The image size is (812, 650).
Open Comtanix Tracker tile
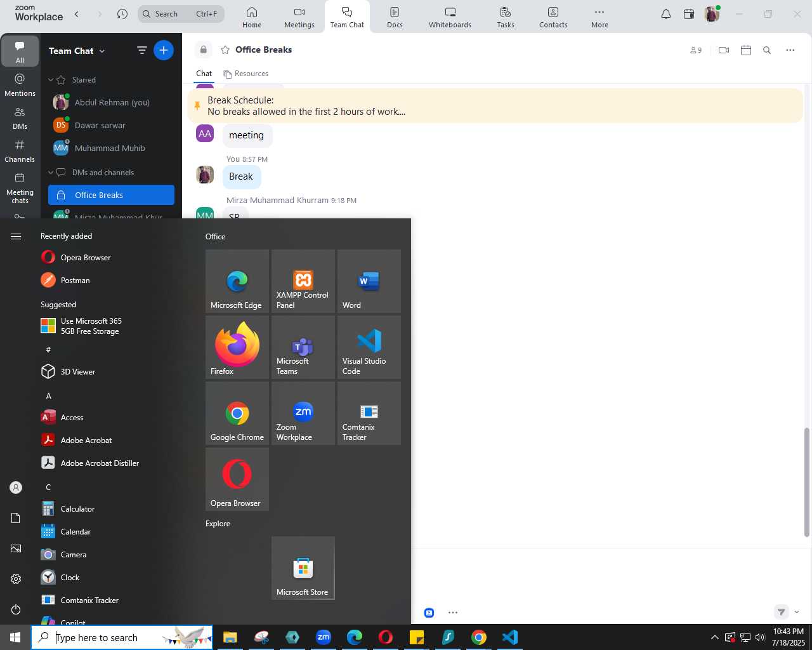tap(369, 413)
